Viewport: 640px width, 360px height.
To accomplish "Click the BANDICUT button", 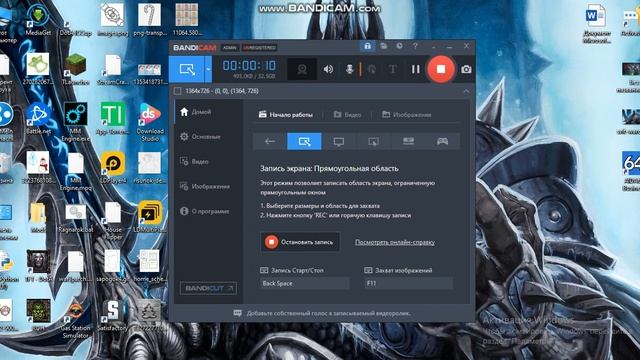I will coord(208,288).
